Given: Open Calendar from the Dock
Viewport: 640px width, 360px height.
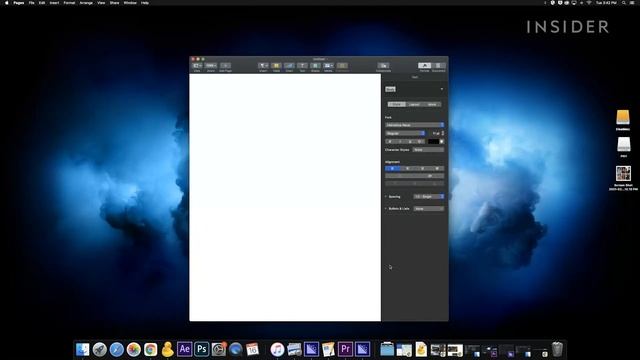Looking at the screenshot, I should click(x=253, y=349).
